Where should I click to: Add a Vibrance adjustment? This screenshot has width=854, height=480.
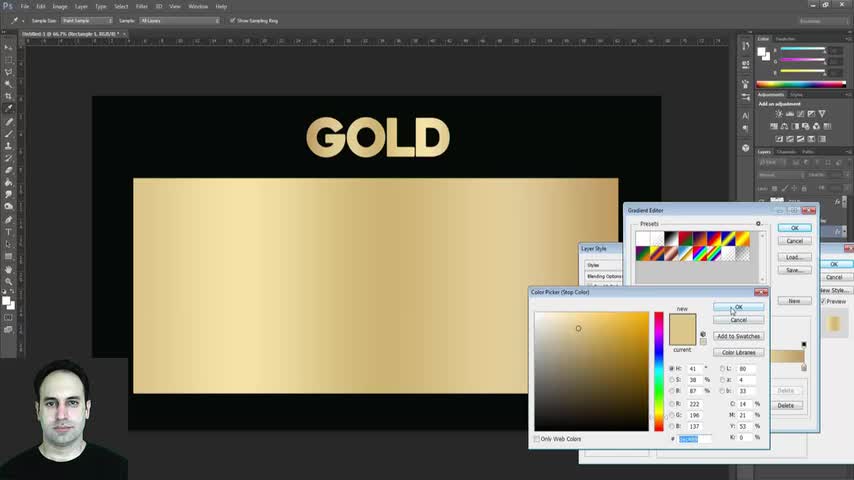[x=822, y=114]
